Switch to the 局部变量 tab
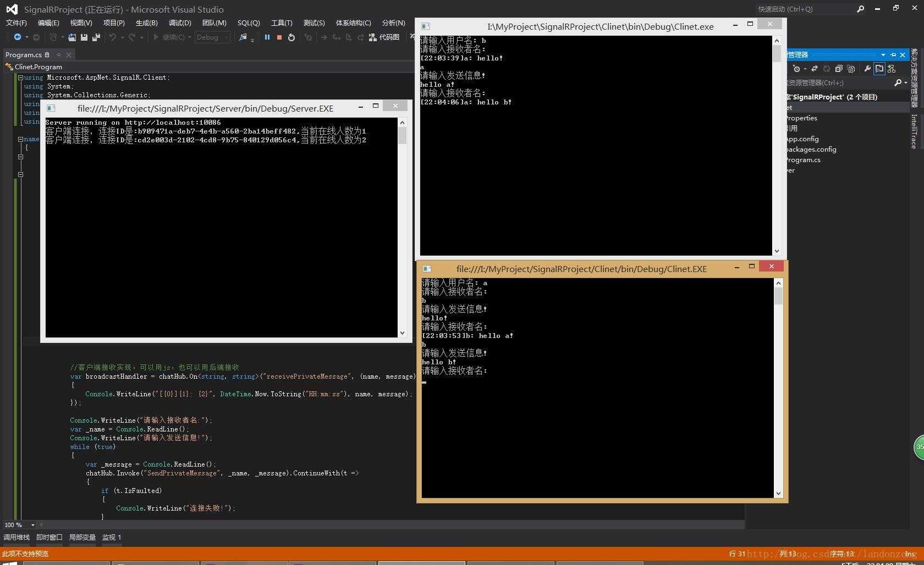 point(82,537)
